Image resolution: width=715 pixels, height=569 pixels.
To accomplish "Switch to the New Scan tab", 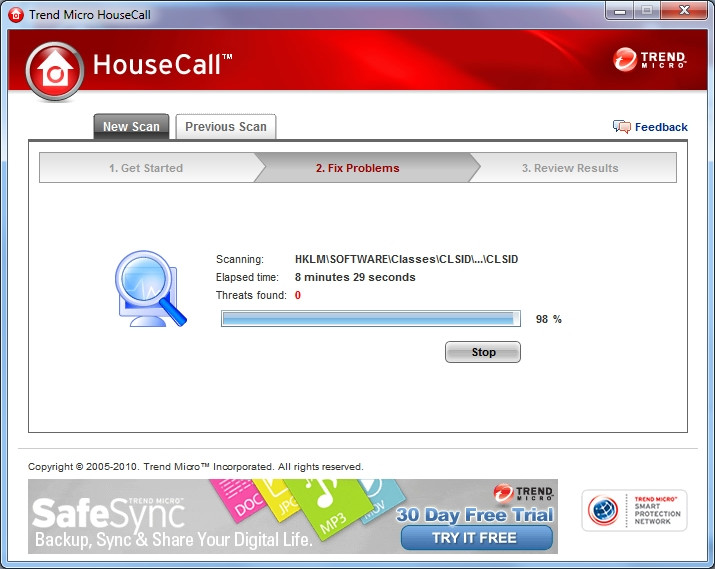I will pyautogui.click(x=131, y=126).
